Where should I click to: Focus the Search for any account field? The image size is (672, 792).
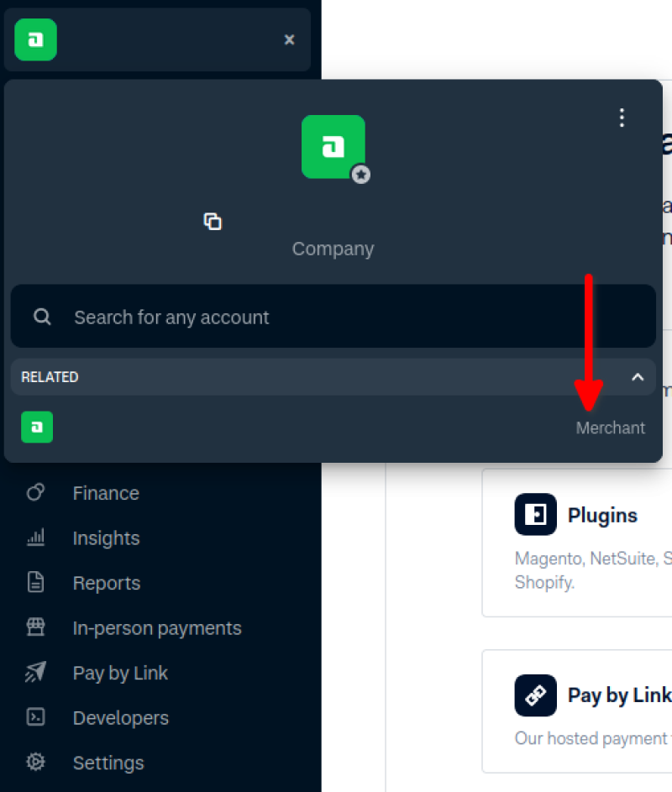click(333, 316)
